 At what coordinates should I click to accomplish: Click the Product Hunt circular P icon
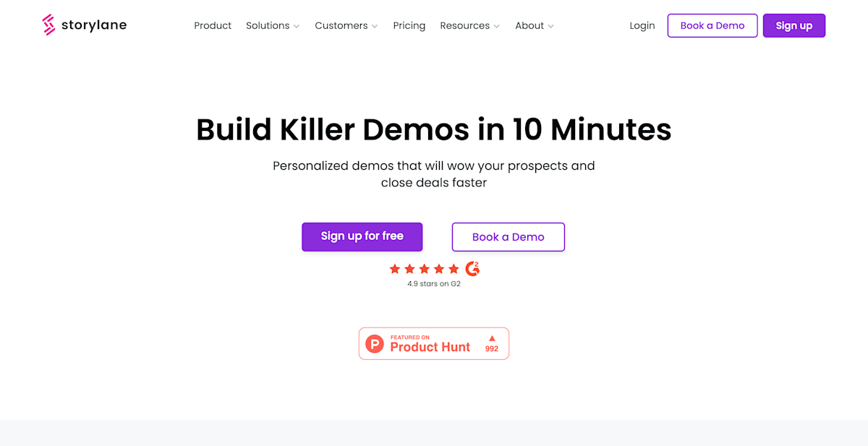pos(375,343)
